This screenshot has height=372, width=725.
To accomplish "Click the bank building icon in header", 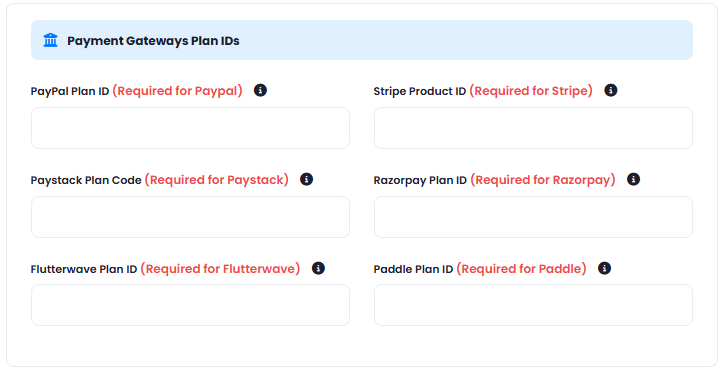I will click(50, 40).
